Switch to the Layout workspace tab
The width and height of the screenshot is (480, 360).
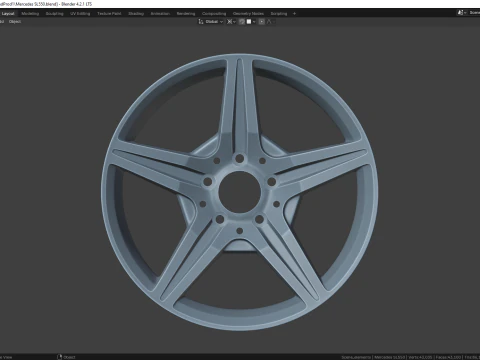click(8, 14)
